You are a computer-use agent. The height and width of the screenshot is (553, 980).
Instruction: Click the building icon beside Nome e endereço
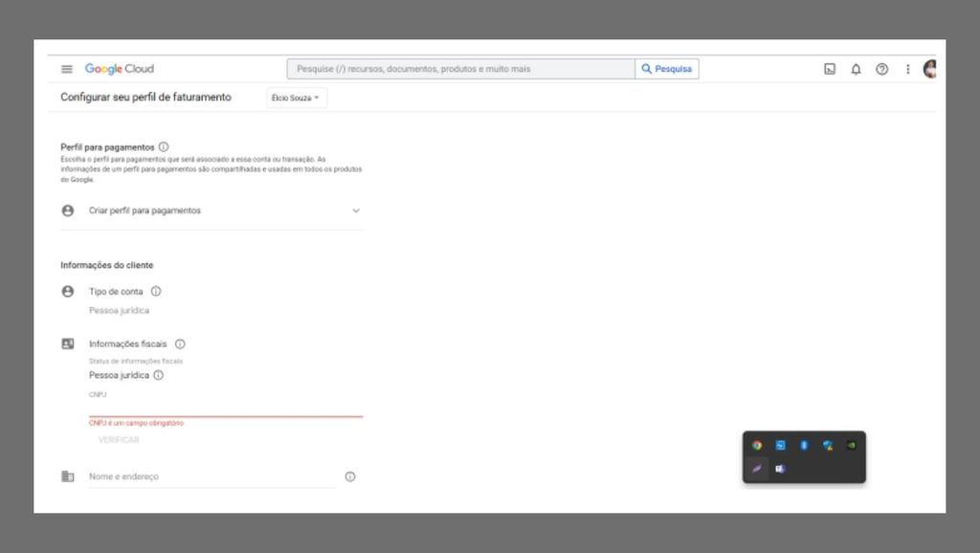tap(68, 476)
